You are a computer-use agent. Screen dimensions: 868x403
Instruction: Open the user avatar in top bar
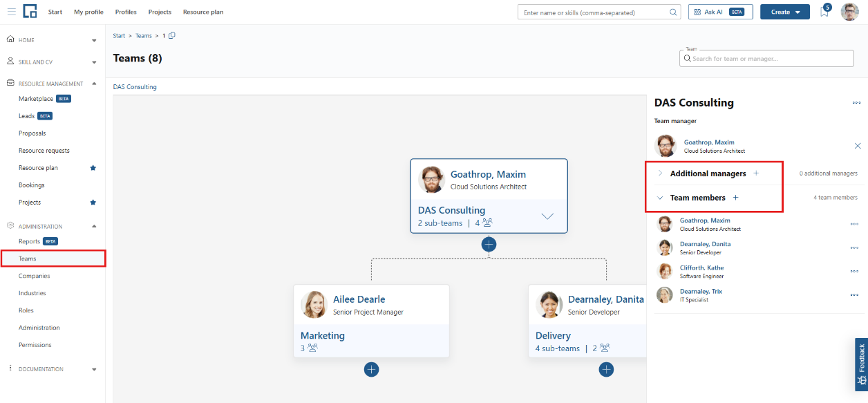[x=849, y=12]
